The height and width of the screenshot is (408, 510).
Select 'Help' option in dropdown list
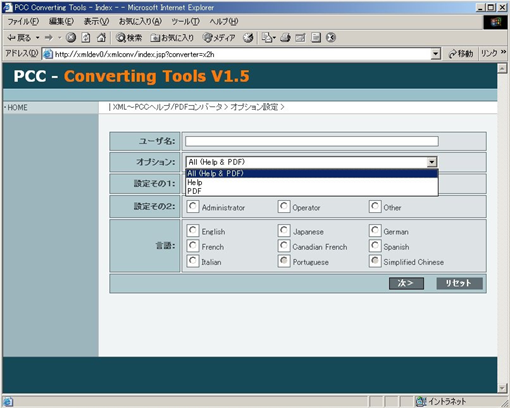click(312, 182)
